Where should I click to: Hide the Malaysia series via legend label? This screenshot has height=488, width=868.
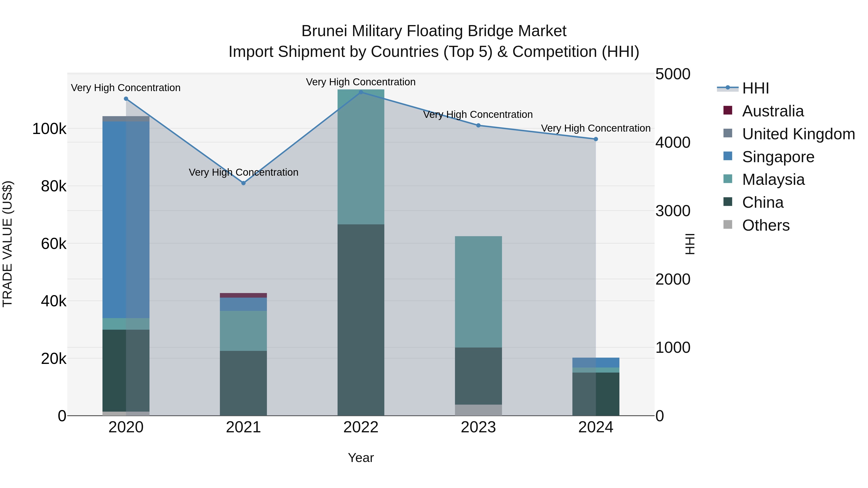pyautogui.click(x=773, y=180)
